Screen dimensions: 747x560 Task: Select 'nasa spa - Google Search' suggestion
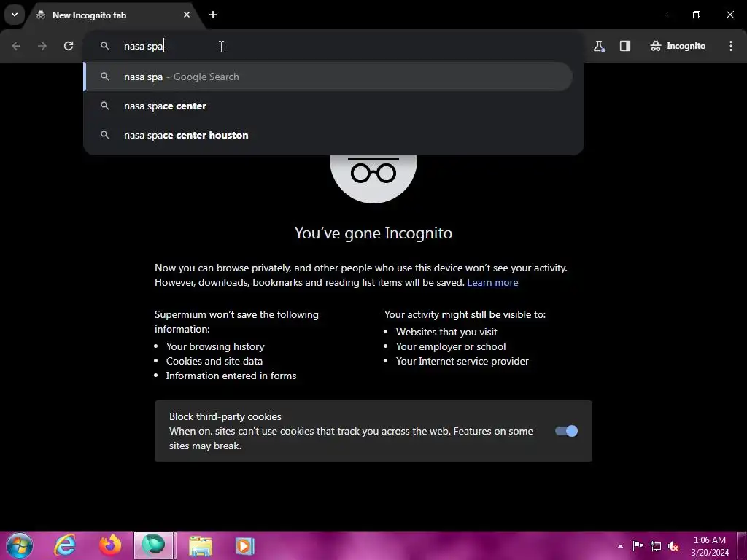click(x=328, y=77)
